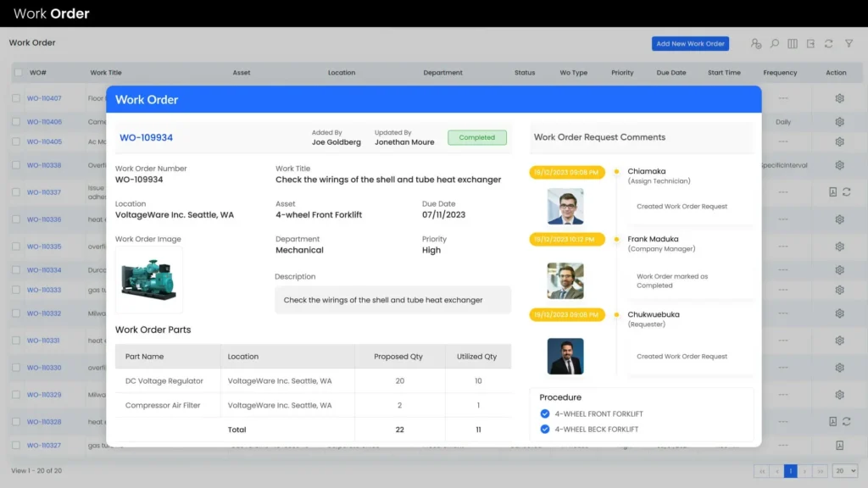
Task: Click the gear icon for WO-110407 row
Action: (839, 98)
